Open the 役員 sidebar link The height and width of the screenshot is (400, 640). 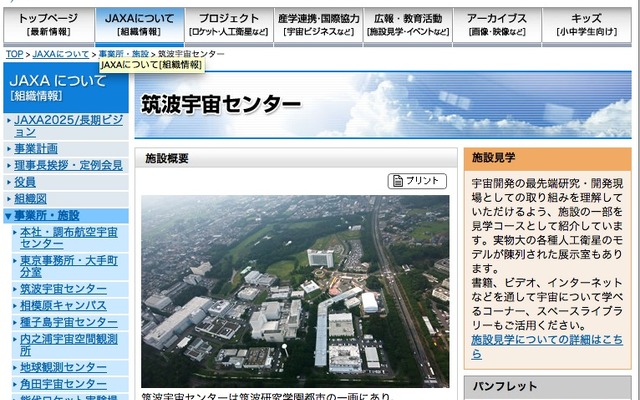point(25,182)
